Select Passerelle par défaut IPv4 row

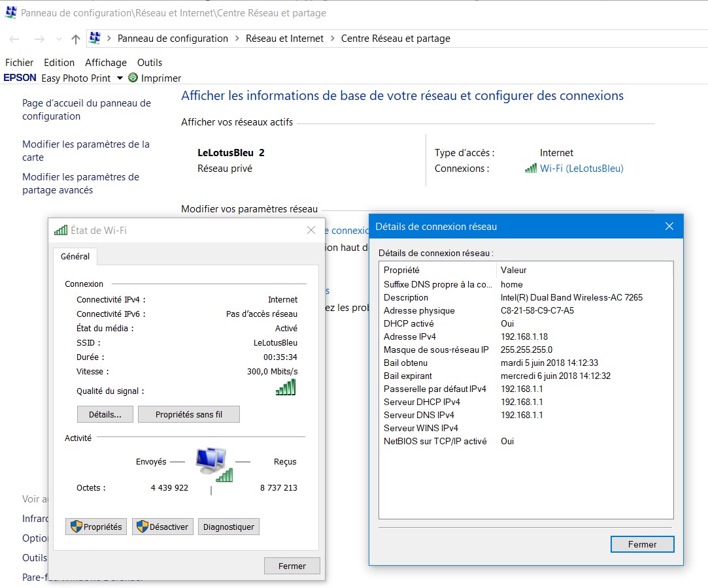pos(526,389)
